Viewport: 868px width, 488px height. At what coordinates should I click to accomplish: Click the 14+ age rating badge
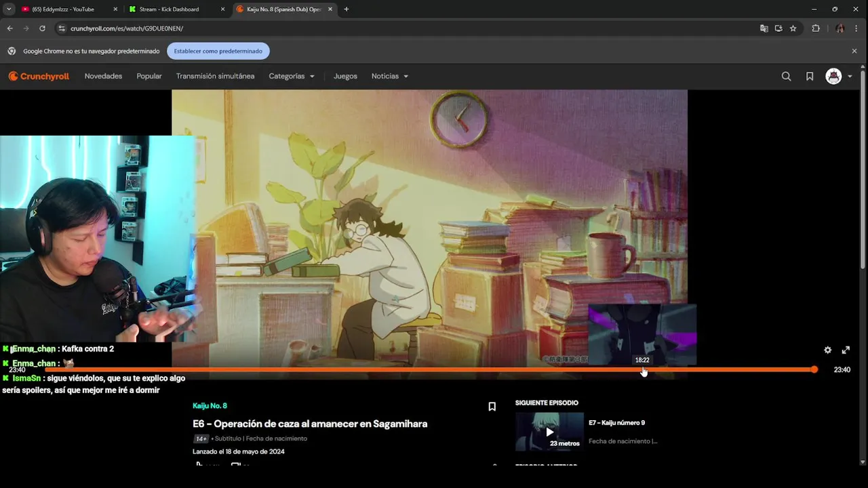201,439
